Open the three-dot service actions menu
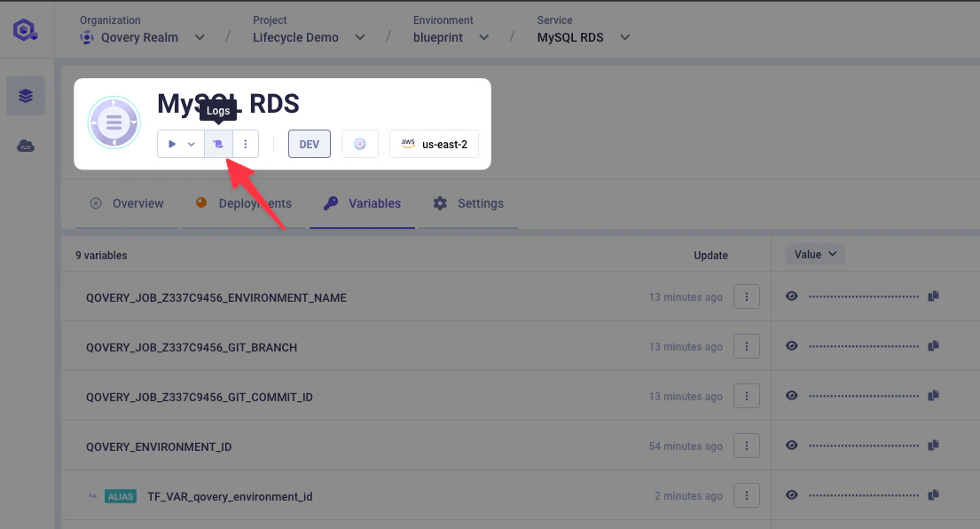The width and height of the screenshot is (980, 529). pos(246,143)
